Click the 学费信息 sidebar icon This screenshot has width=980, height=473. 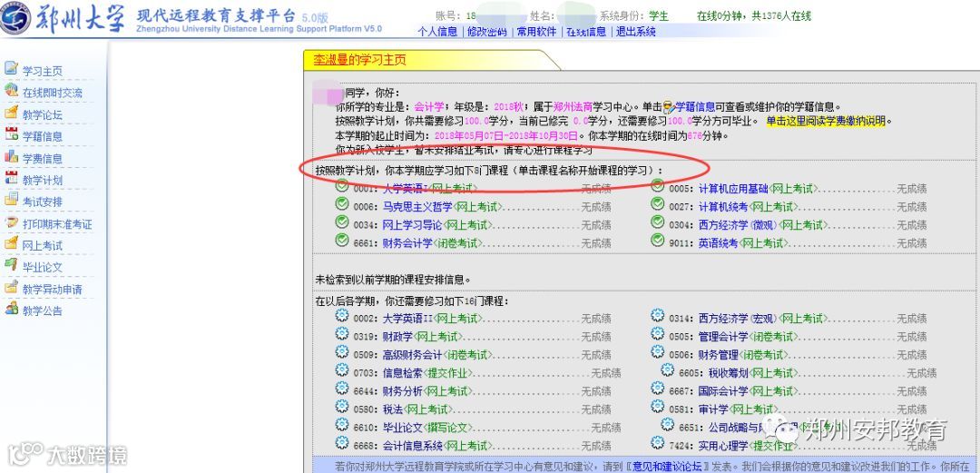tap(11, 156)
